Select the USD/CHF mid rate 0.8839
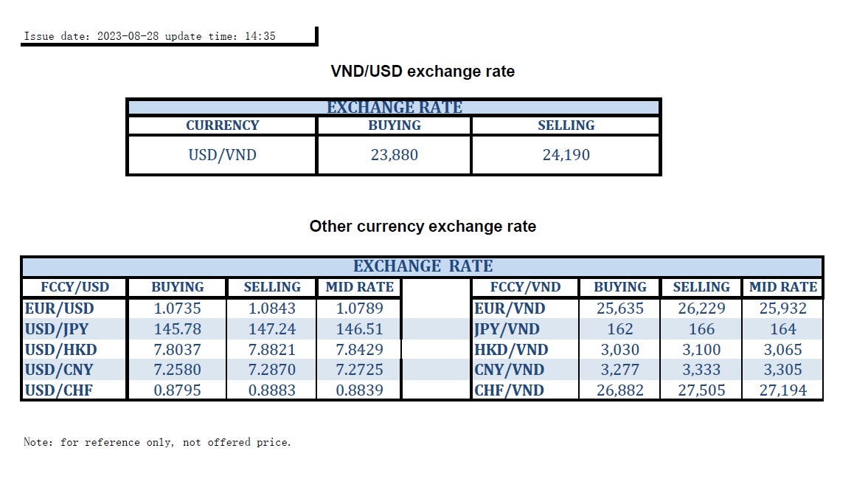Screen dimensions: 868x479 (359, 390)
